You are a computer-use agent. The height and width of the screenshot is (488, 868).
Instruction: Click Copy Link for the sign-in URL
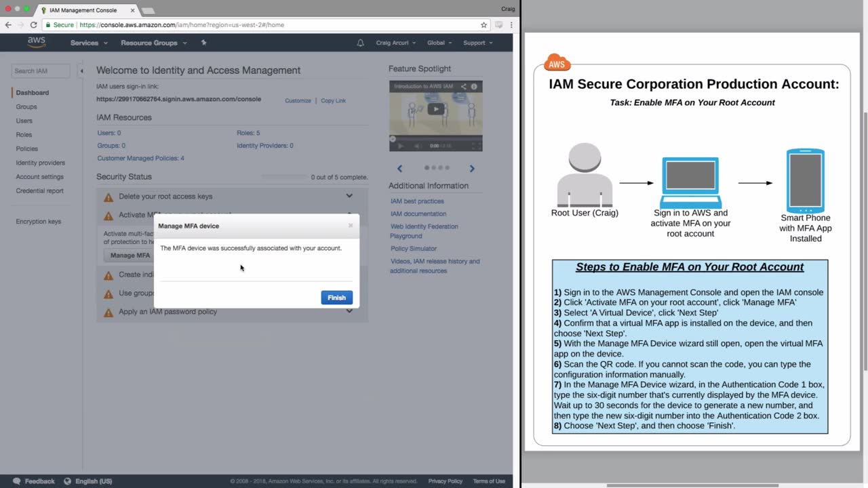(x=333, y=101)
